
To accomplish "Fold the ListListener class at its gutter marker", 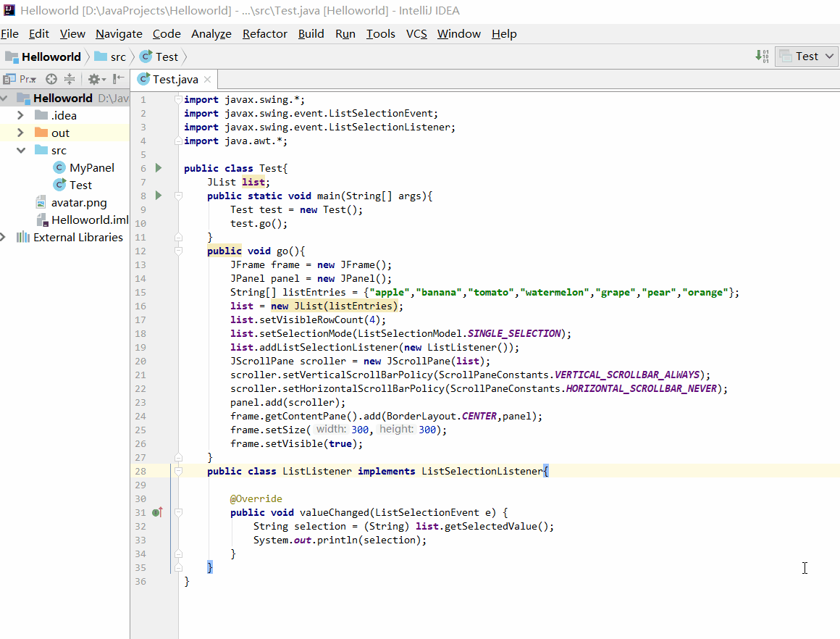I will pos(178,471).
